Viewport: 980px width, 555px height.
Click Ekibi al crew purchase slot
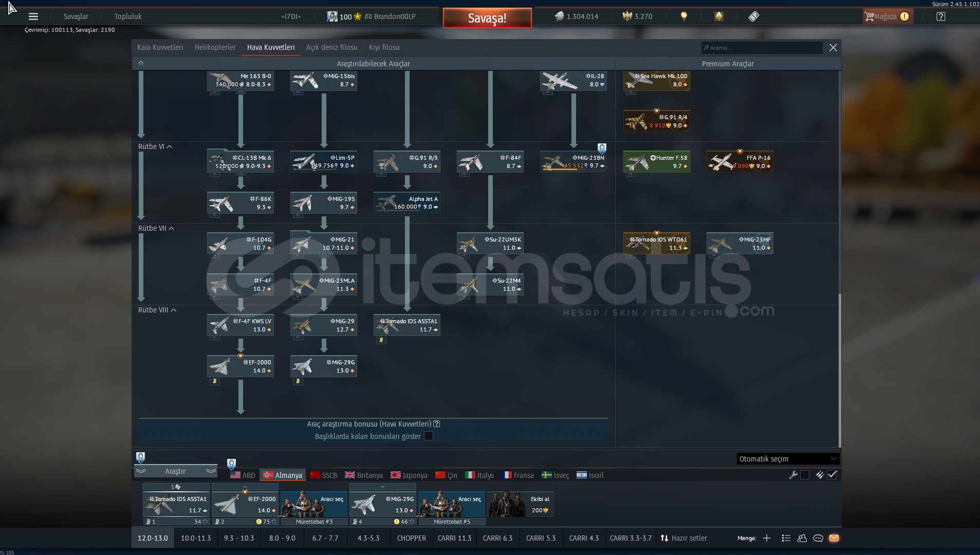520,504
